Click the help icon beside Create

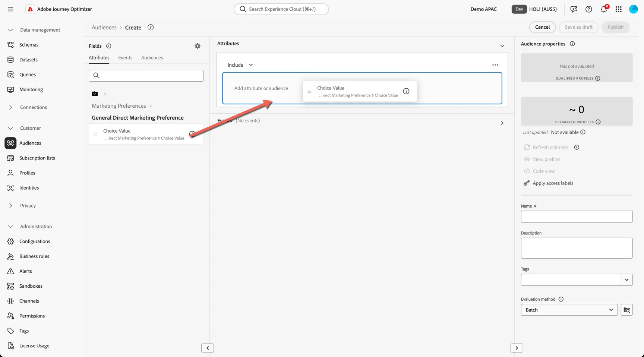click(151, 27)
